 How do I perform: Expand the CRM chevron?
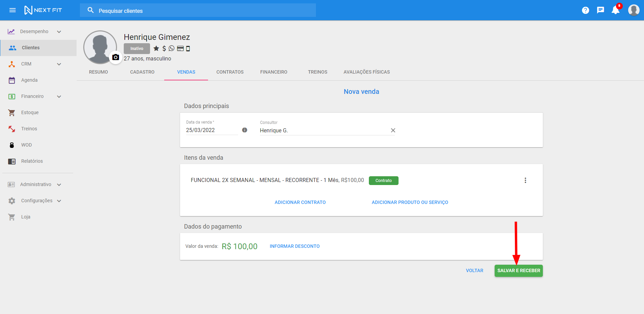tap(59, 64)
